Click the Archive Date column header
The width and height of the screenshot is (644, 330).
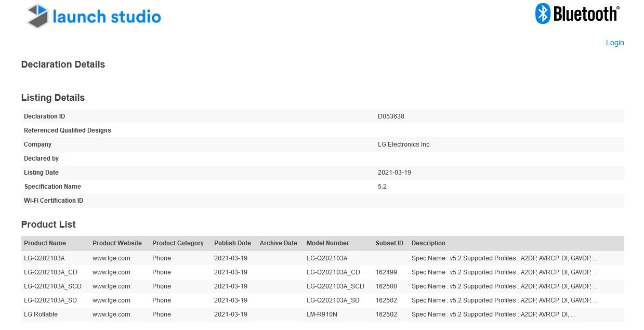point(278,243)
